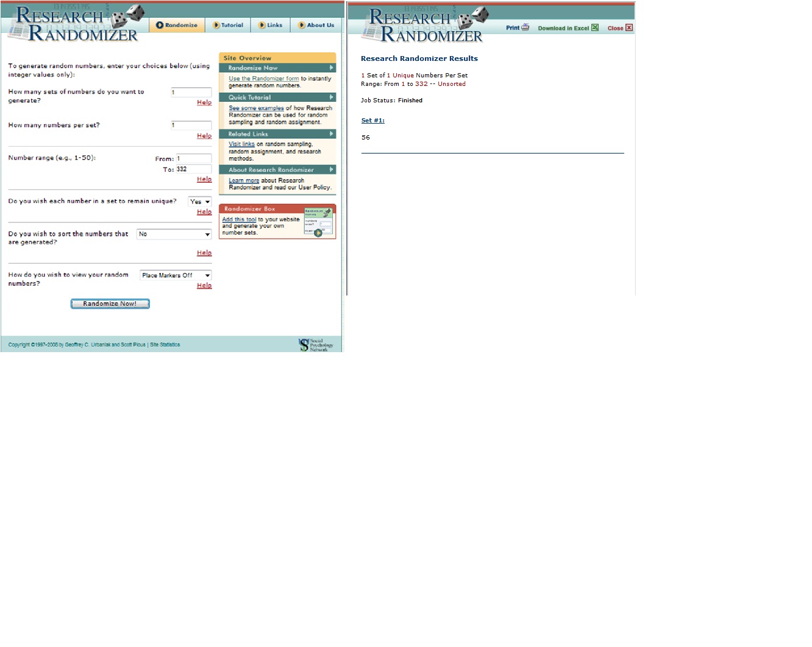Screen dimensions: 812x647
Task: Click See some examples link
Action: (256, 108)
